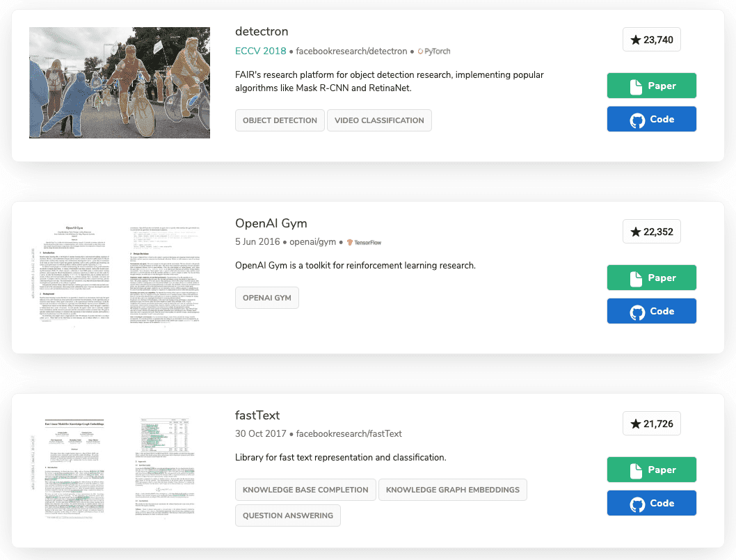
Task: Click the paper icon on OpenAI Gym's Paper button
Action: pyautogui.click(x=636, y=277)
